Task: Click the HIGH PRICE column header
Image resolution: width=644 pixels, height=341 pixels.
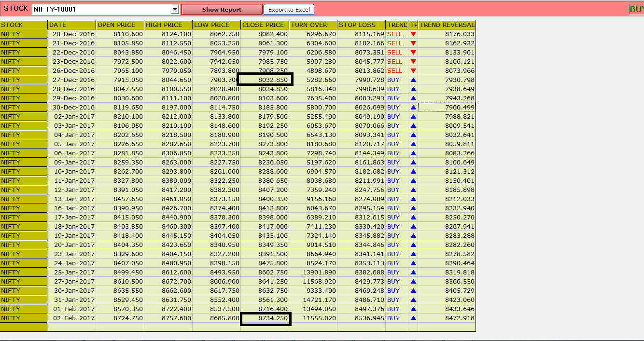Action: point(168,25)
